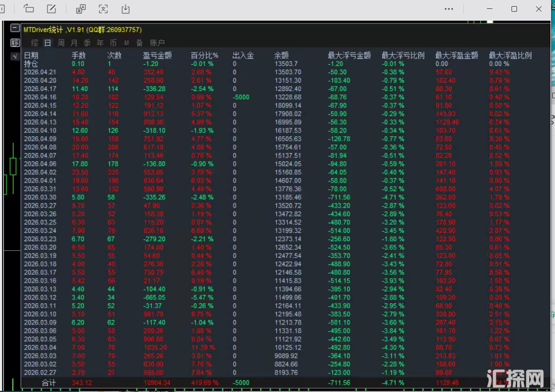This screenshot has height=392, width=555.
Task: Select the 2026.03.12 date row
Action: 40,298
